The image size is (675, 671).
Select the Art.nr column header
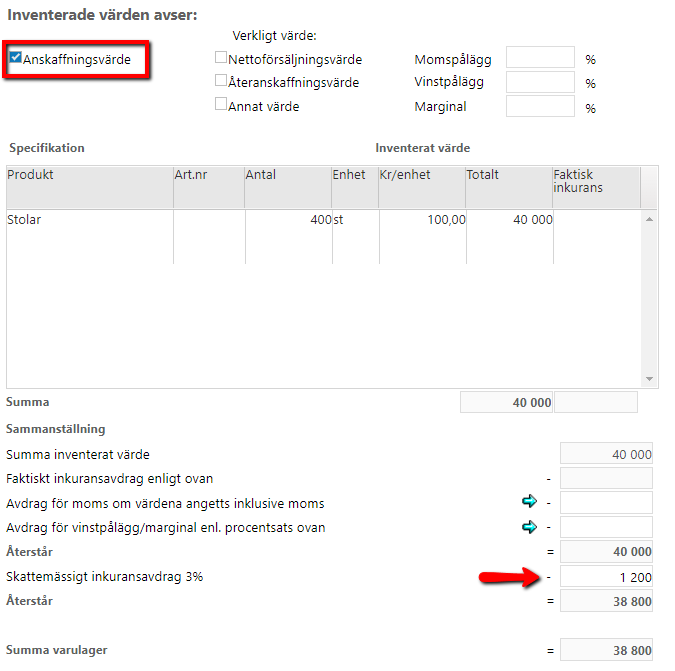click(x=209, y=187)
